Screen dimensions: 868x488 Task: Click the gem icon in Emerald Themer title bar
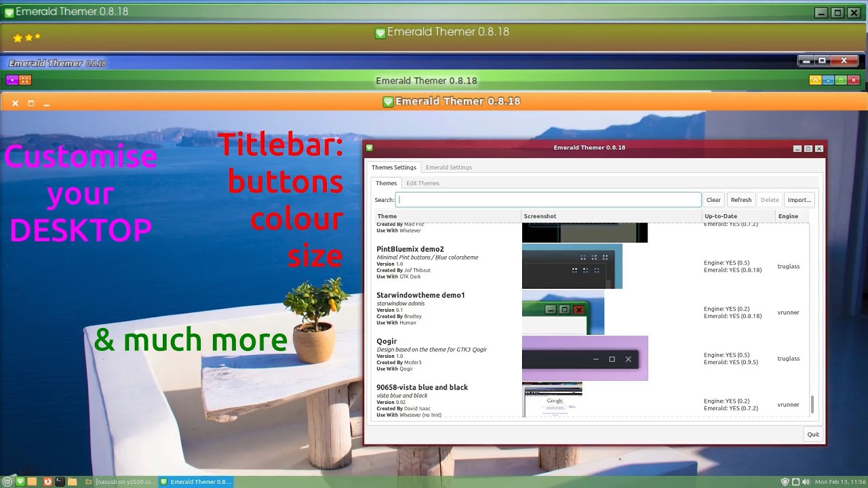[370, 148]
